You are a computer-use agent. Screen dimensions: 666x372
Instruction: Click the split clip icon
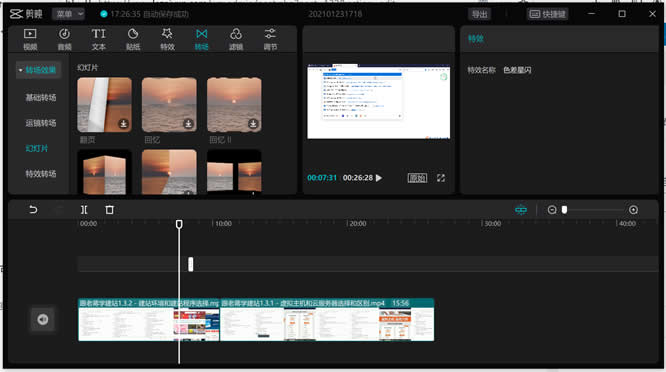tap(84, 210)
